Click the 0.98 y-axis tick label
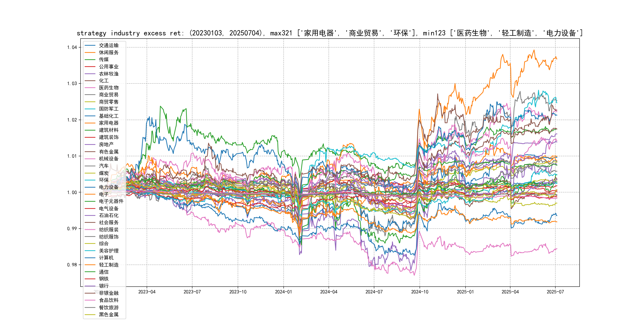This screenshot has height=322, width=644. pyautogui.click(x=72, y=265)
